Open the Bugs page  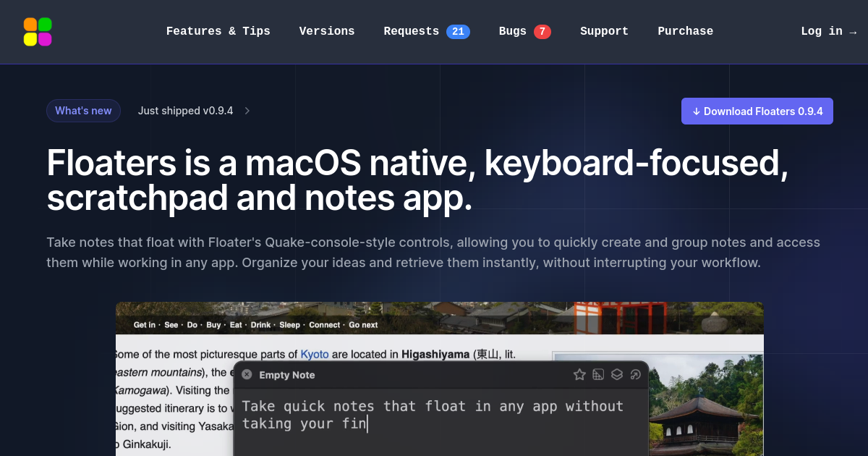coord(513,31)
